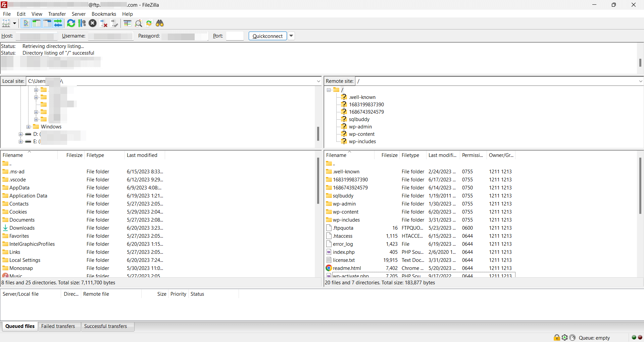Select the .htaccess file in remote list

(343, 236)
